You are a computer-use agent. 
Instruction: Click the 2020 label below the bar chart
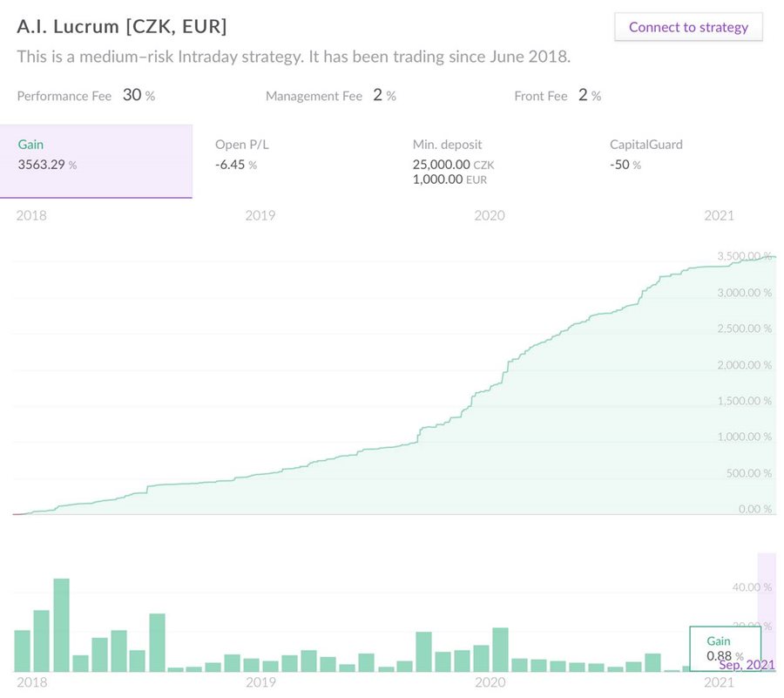click(490, 682)
